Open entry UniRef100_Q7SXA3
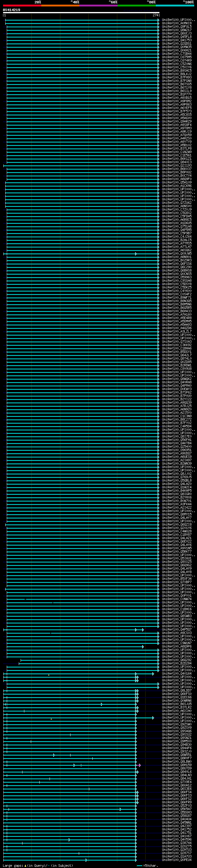 pos(177,341)
